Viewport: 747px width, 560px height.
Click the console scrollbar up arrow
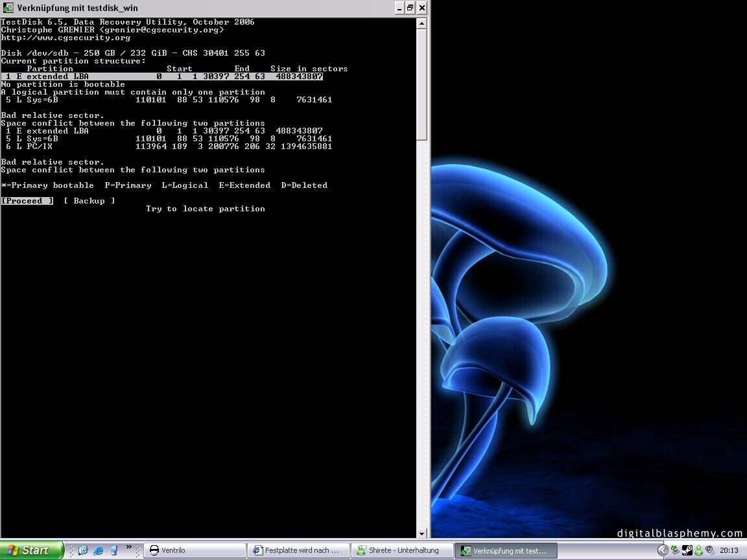421,23
